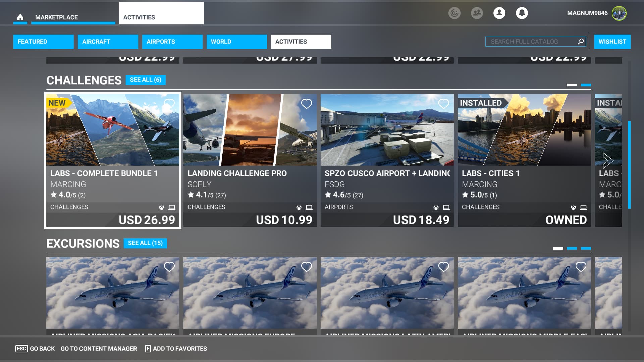The image size is (644, 362).
Task: Click the search magnifier icon
Action: point(581,41)
